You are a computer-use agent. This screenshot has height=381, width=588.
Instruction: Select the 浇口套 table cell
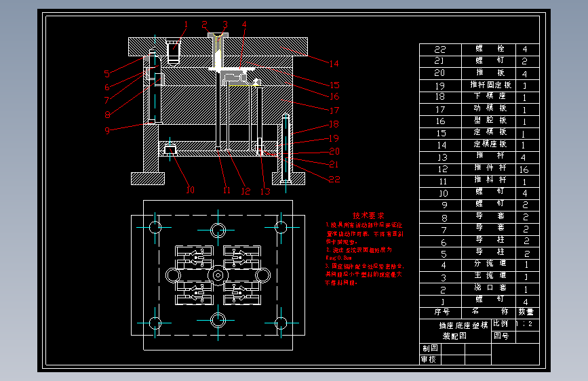pyautogui.click(x=488, y=289)
